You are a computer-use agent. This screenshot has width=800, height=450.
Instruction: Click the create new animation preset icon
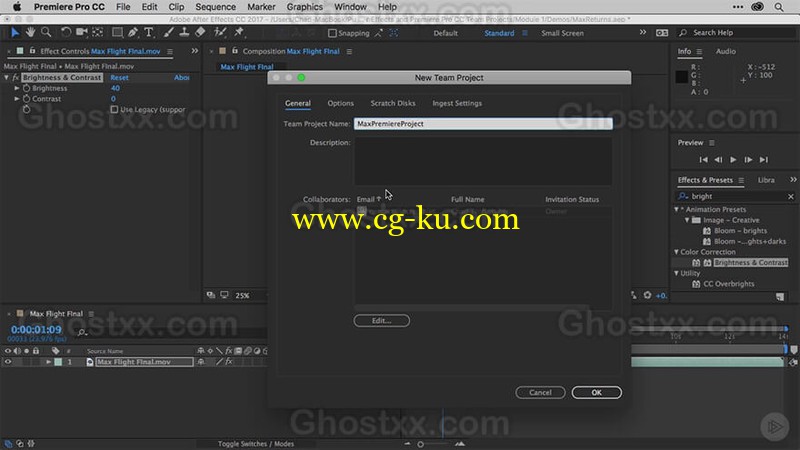(x=780, y=296)
